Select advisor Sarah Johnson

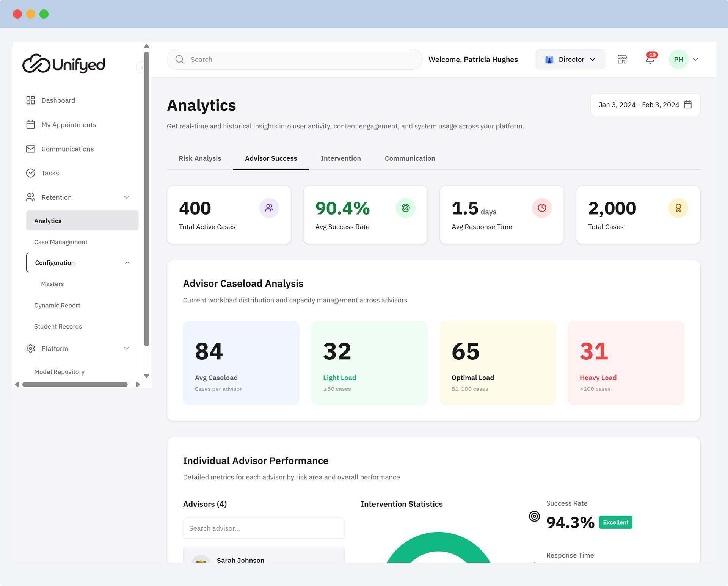coord(264,555)
